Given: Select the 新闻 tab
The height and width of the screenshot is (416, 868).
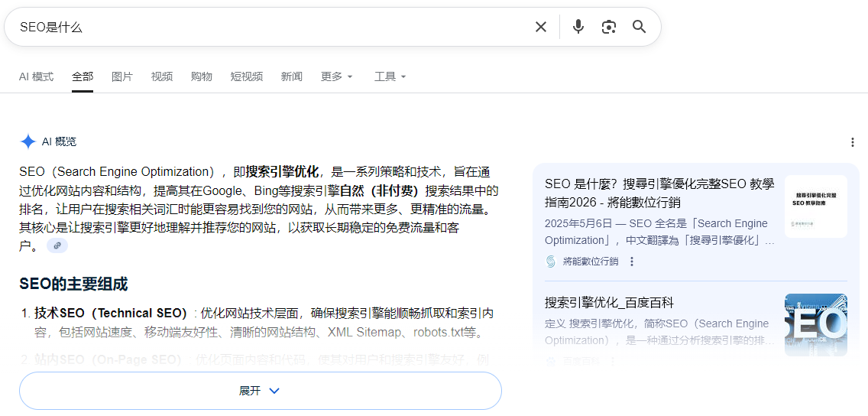Looking at the screenshot, I should click(292, 76).
